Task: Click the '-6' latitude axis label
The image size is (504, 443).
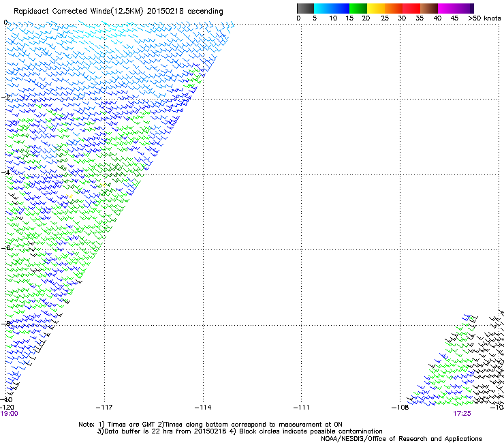Action: pyautogui.click(x=5, y=247)
